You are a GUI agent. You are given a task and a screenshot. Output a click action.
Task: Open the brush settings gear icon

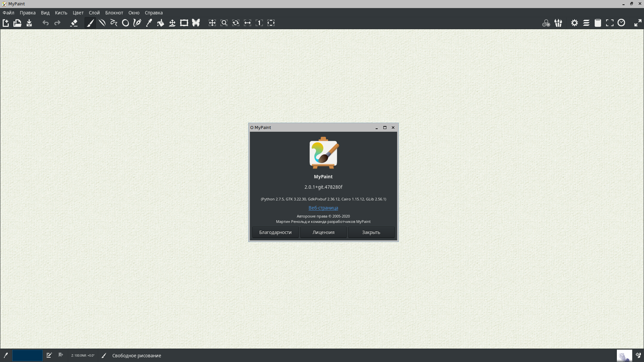click(575, 23)
